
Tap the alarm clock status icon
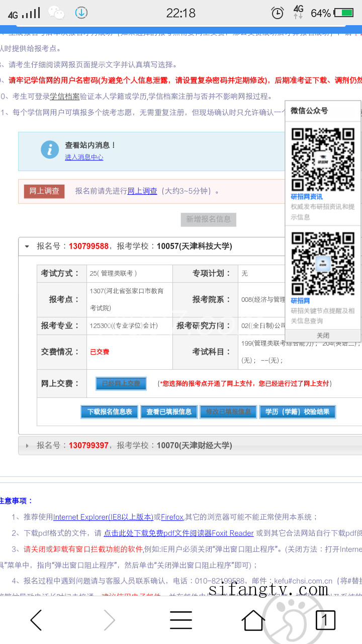pos(278,13)
